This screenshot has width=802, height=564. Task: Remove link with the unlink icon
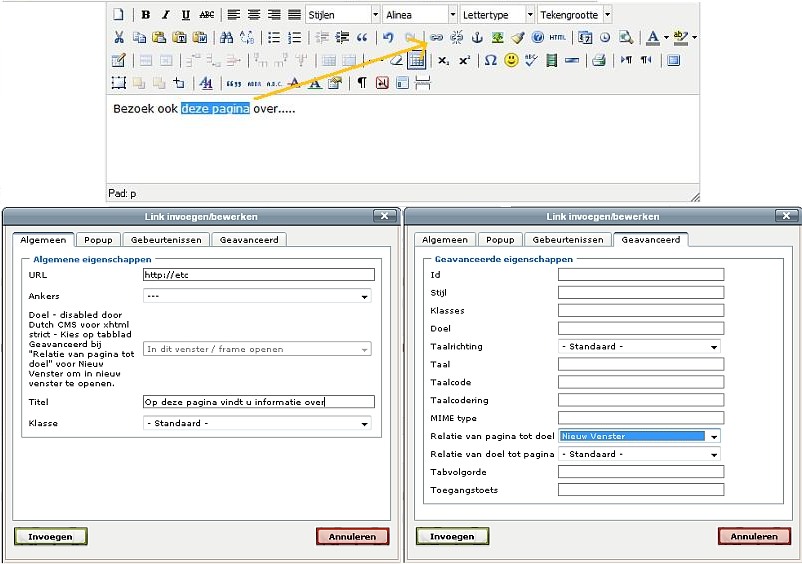click(457, 37)
